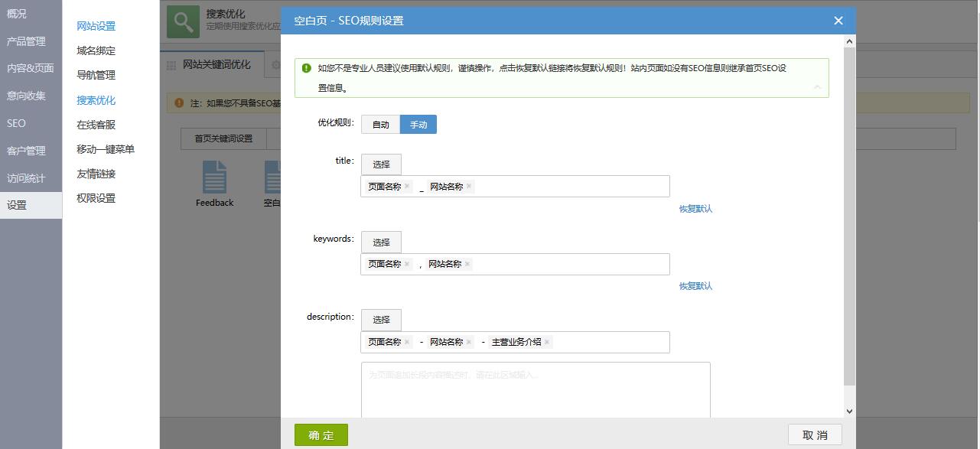Remove 网站名称 tag from keywords field
Screen dimensions: 980x449
(x=467, y=264)
